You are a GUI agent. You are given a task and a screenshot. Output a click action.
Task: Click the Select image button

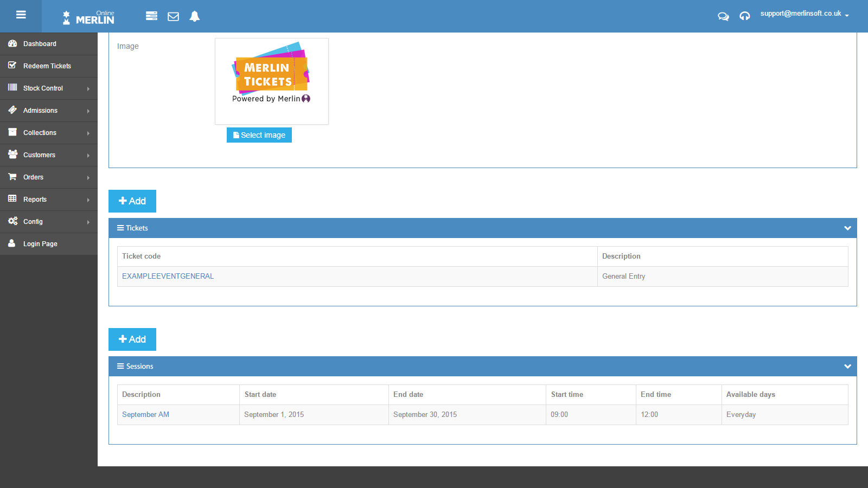point(259,135)
